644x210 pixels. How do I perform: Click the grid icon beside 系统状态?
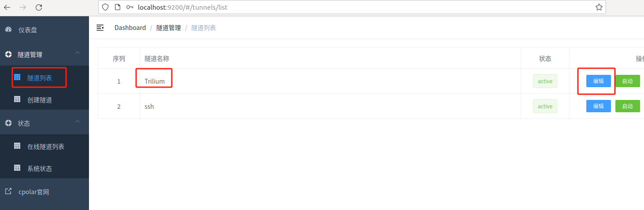17,168
